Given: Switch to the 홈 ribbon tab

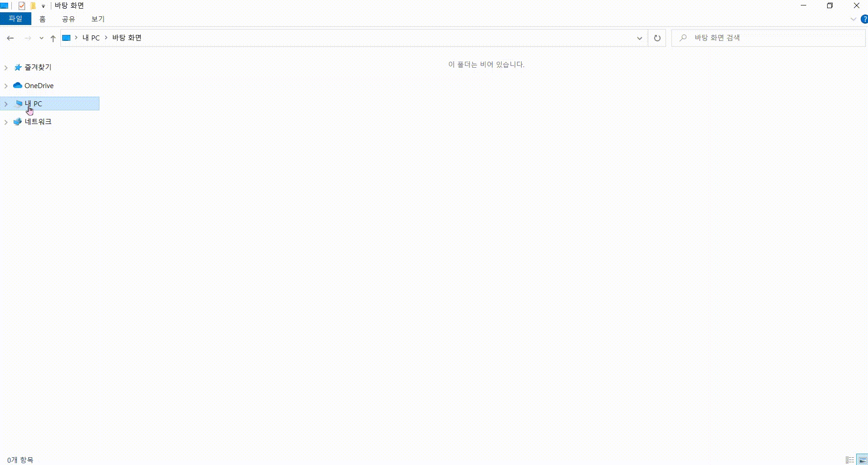Looking at the screenshot, I should coord(42,19).
